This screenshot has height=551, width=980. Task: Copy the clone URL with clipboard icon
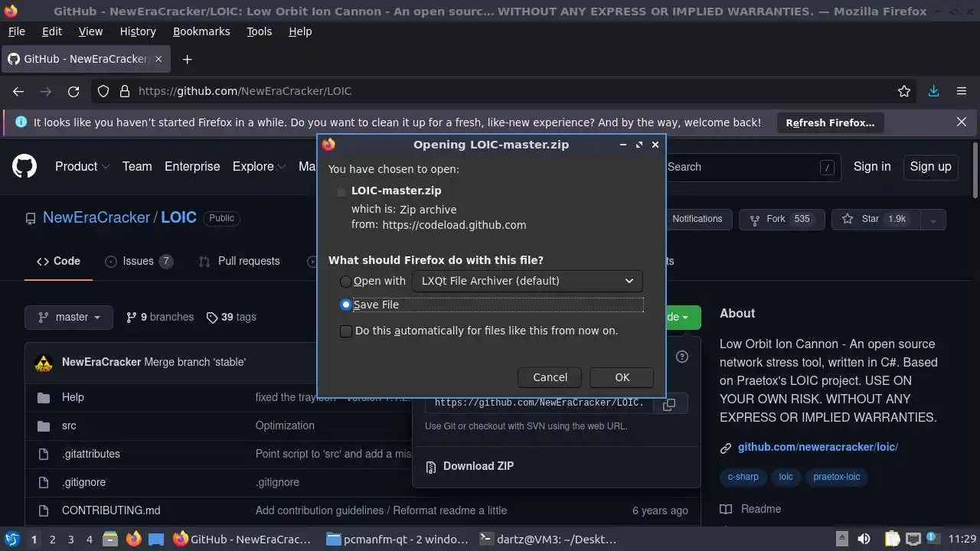(668, 403)
